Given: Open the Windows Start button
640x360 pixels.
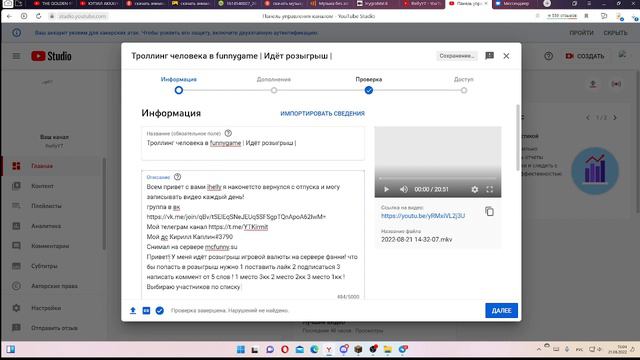Looking at the screenshot, I should click(241, 349).
